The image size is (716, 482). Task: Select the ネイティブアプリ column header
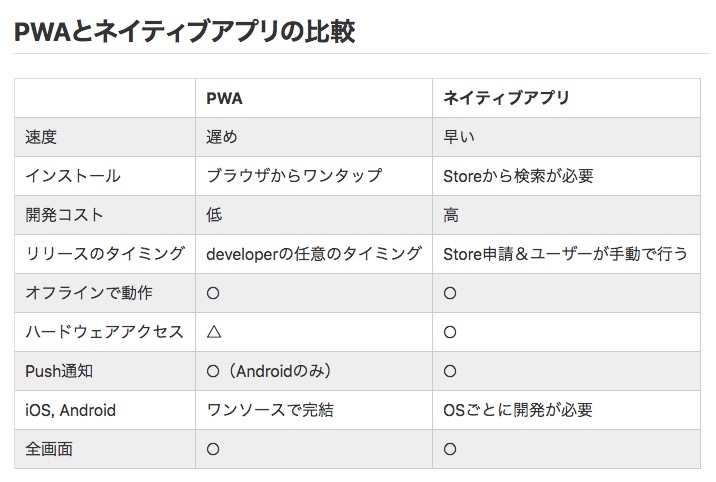(506, 98)
